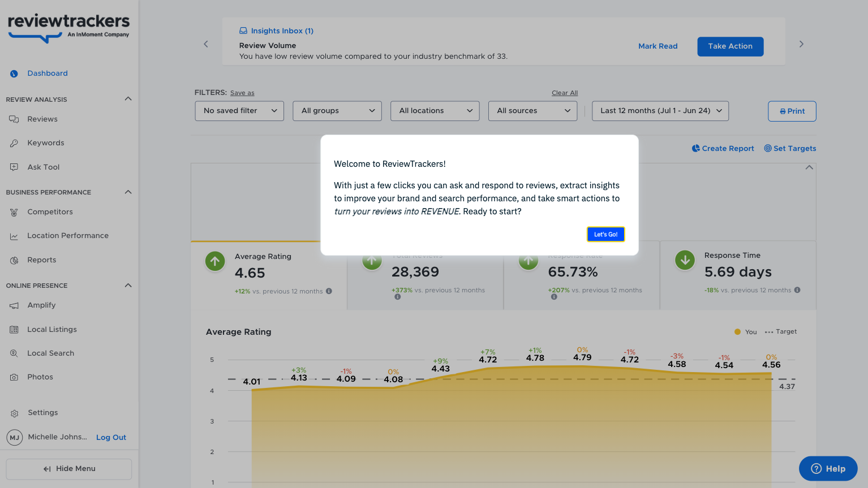The height and width of the screenshot is (488, 868).
Task: Open the Reviews section in the sidebar
Action: pos(43,119)
